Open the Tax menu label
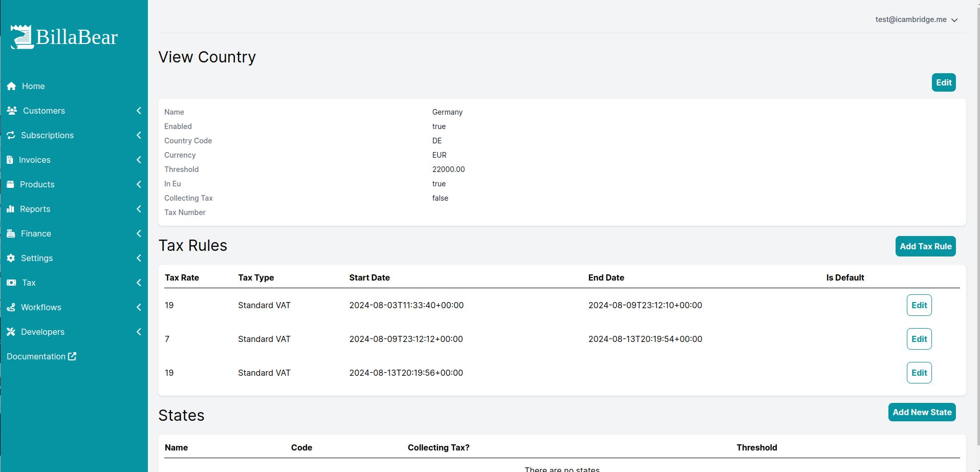980x472 pixels. pos(29,283)
